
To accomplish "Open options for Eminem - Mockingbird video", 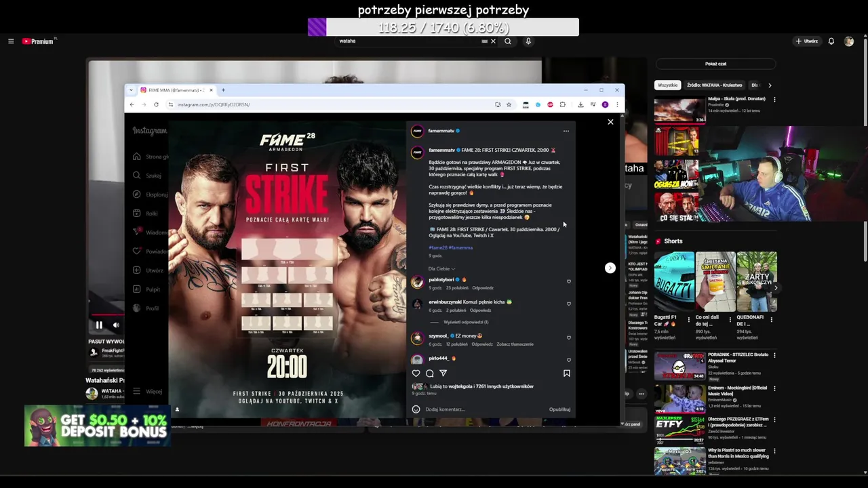I will tap(774, 388).
